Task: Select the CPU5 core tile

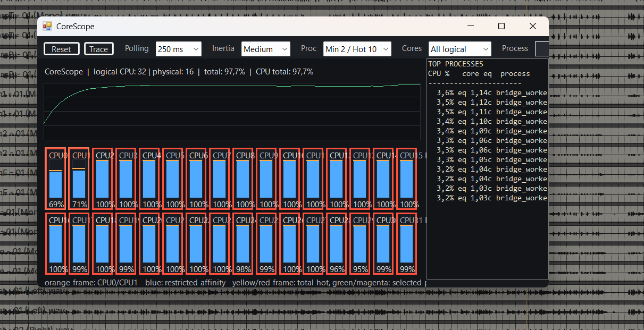Action: coord(173,179)
